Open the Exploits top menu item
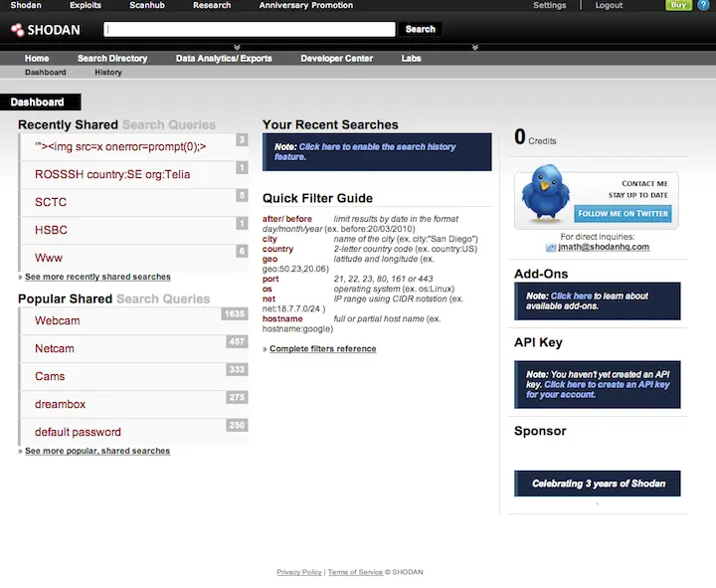Viewport: 716px width, 588px height. 86,5
